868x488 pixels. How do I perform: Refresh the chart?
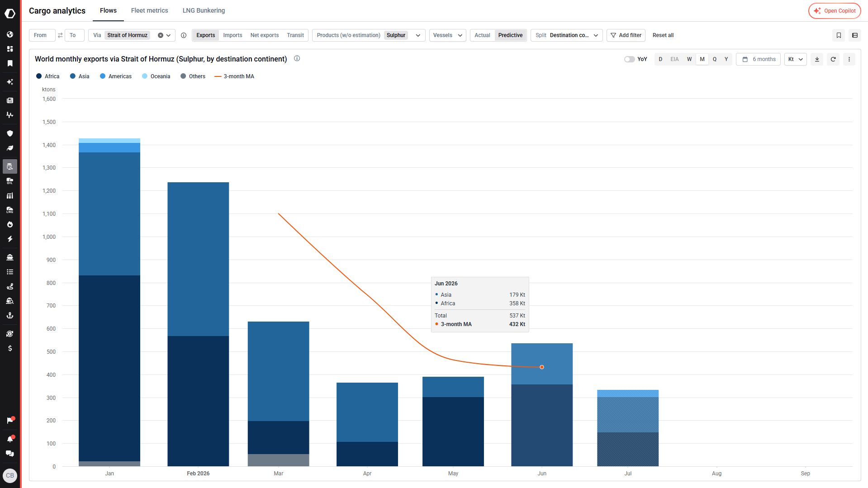833,59
